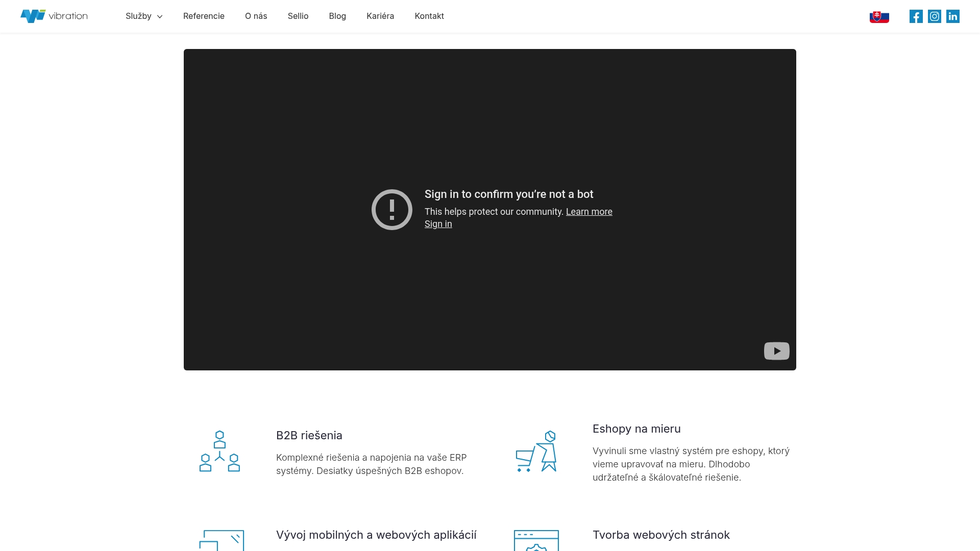The image size is (980, 551).
Task: Click the B2B riešenia people icon
Action: [x=219, y=451]
